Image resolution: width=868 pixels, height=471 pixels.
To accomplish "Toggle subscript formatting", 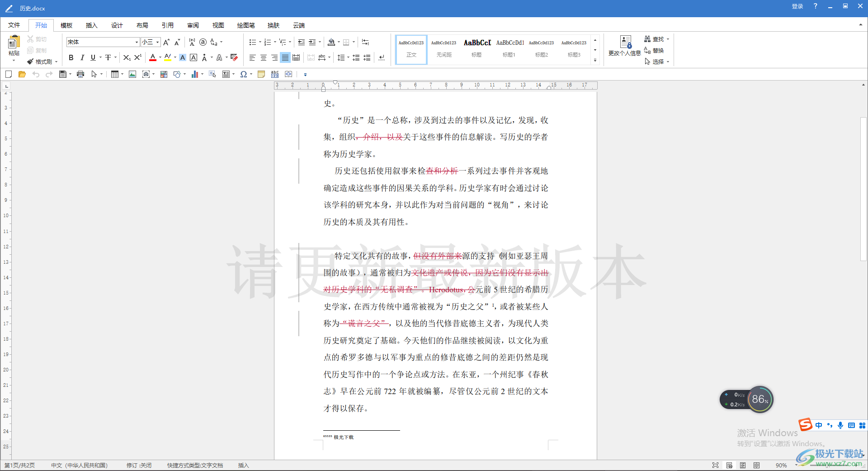I will pos(127,57).
